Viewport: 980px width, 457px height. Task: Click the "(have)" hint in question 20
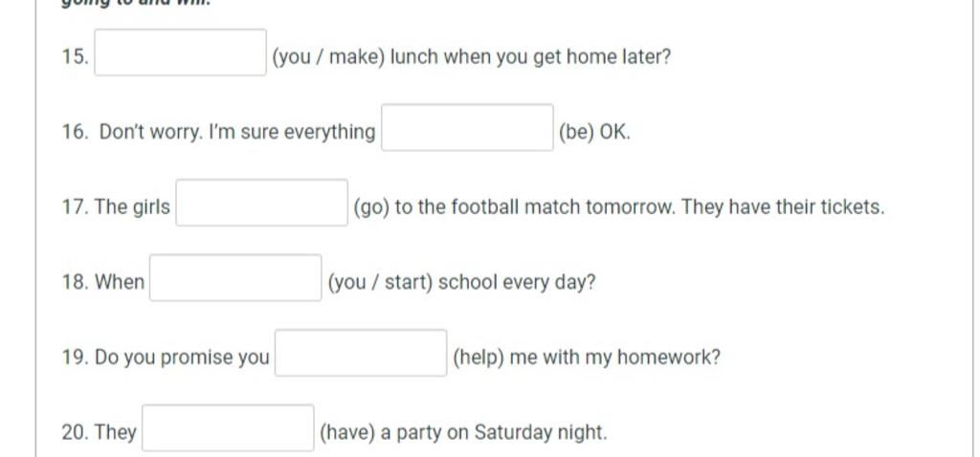(x=346, y=433)
